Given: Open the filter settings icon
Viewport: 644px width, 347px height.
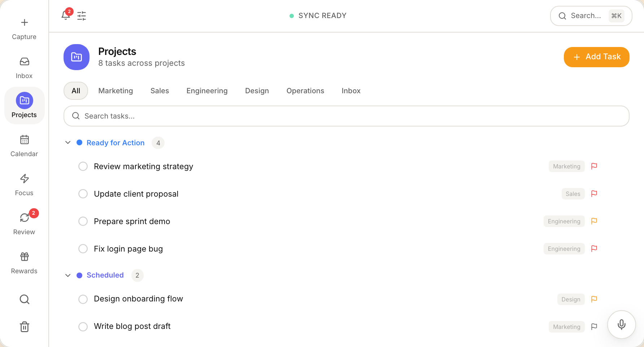Looking at the screenshot, I should [x=82, y=16].
